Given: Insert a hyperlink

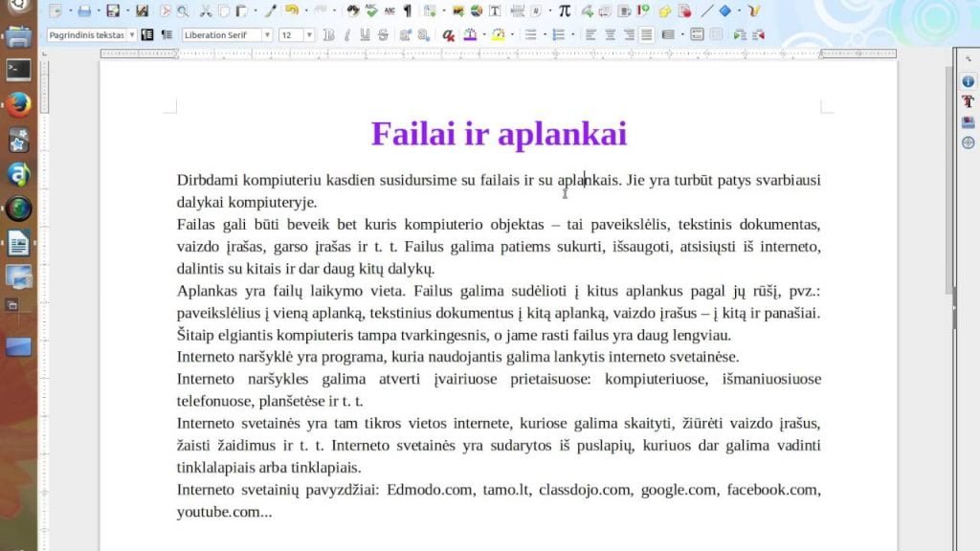Looking at the screenshot, I should 587,11.
